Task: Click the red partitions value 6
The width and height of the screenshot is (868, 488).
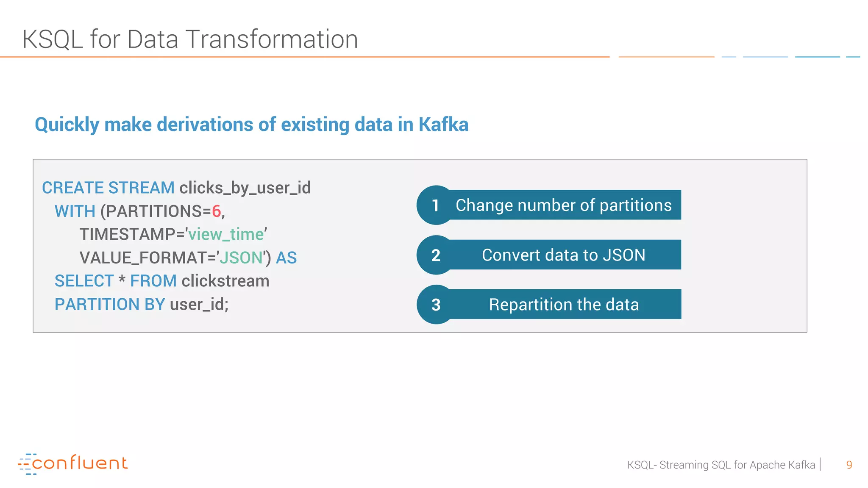Action: coord(216,211)
